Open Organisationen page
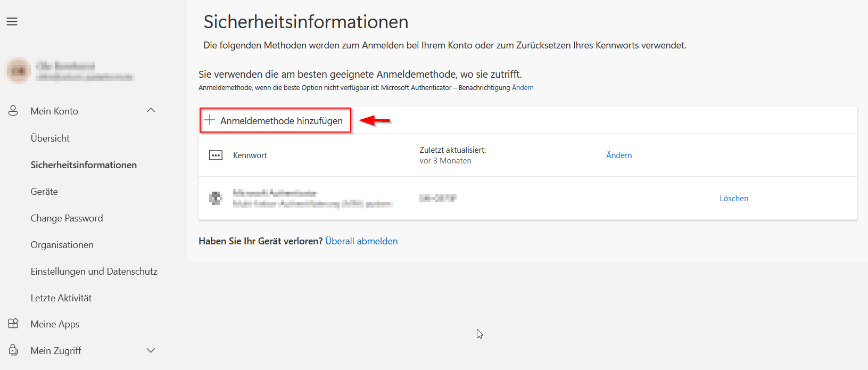This screenshot has width=868, height=370. [x=62, y=245]
